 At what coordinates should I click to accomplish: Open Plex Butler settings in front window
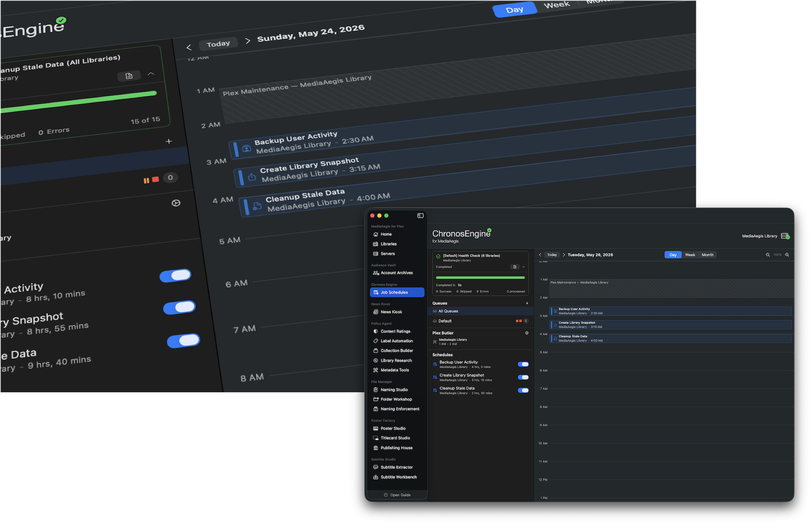point(527,333)
